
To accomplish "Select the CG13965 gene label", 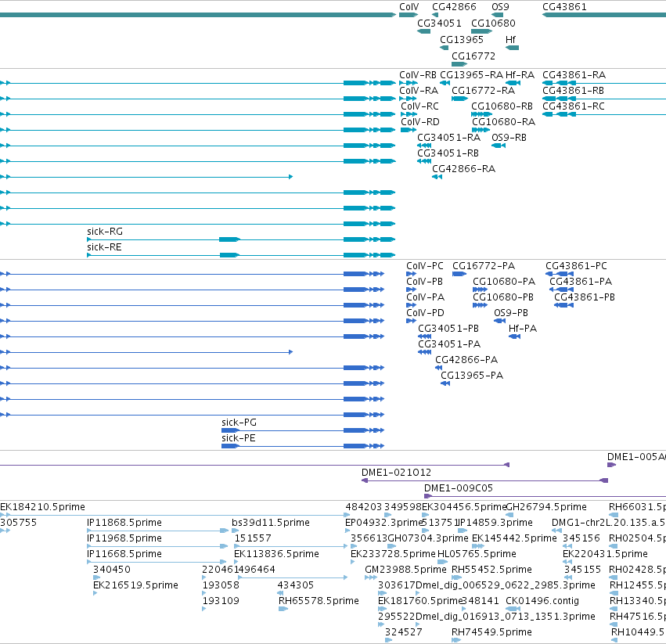I will [x=461, y=40].
